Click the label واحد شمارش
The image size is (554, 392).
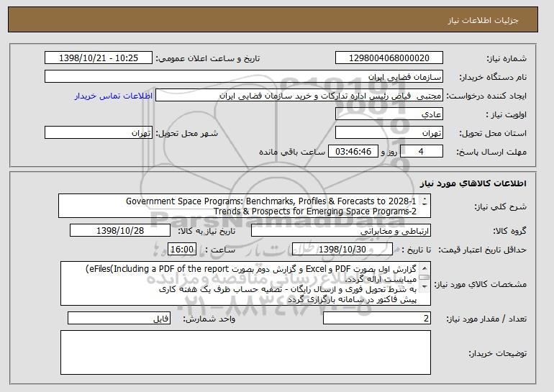209,319
